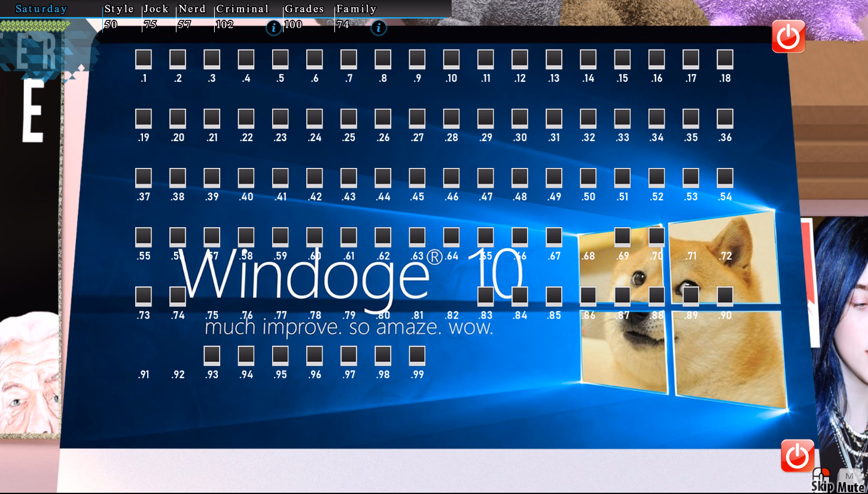Open the file icon labeled .44
This screenshot has width=868, height=494.
pos(383,178)
